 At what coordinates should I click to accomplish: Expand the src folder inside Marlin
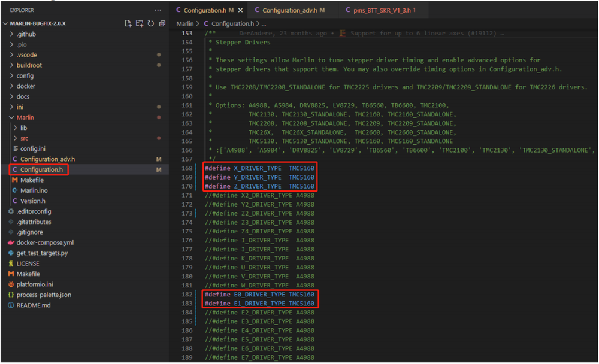[24, 138]
